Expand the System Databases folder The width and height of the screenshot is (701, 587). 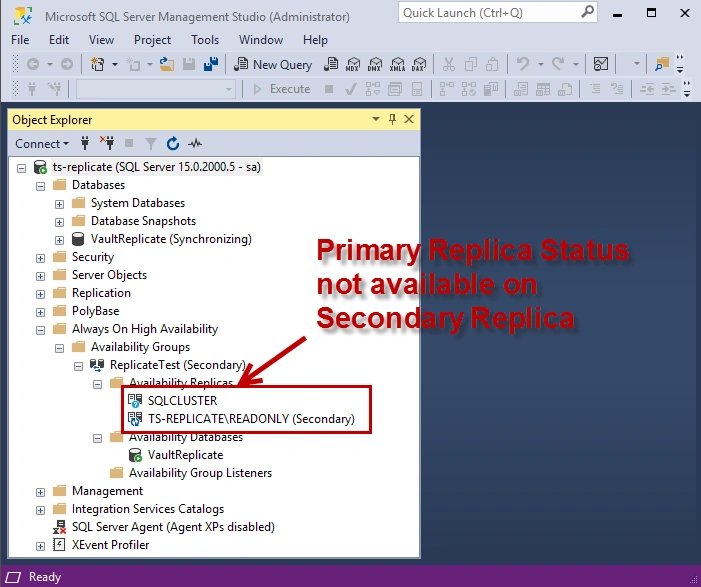[59, 204]
